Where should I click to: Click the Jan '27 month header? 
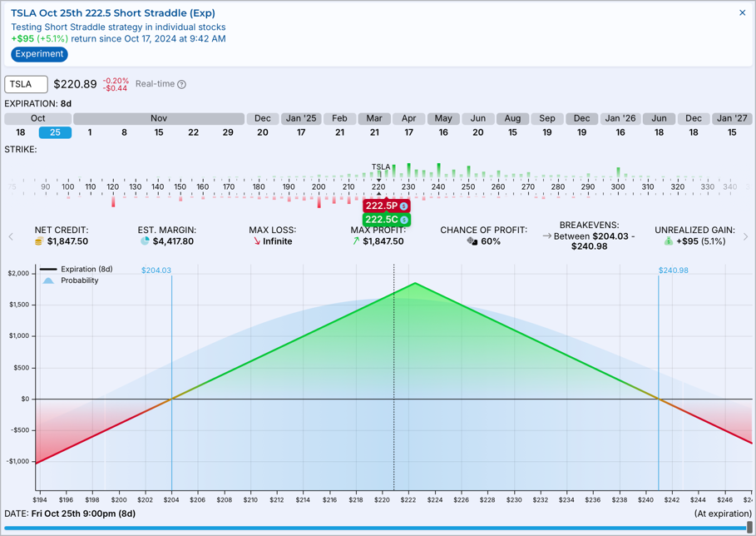732,119
